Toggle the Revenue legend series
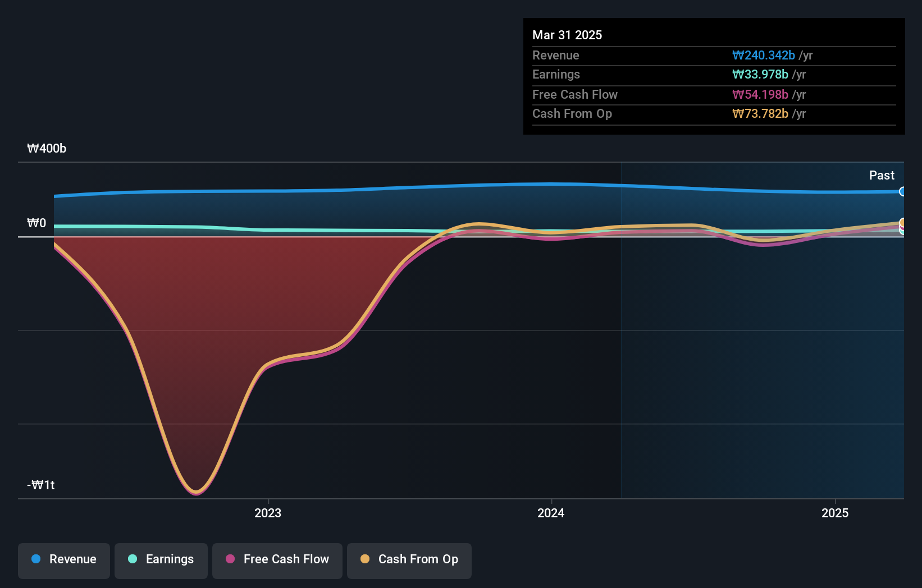Viewport: 922px width, 588px height. point(64,561)
